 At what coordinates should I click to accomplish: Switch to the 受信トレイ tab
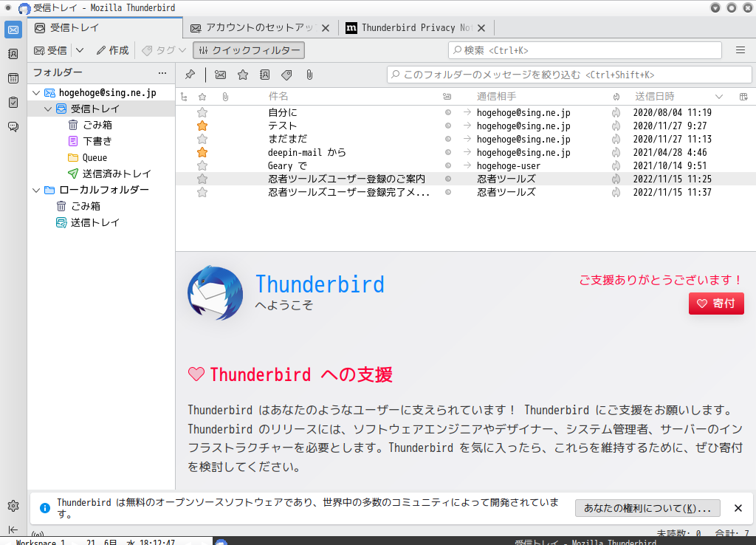105,28
